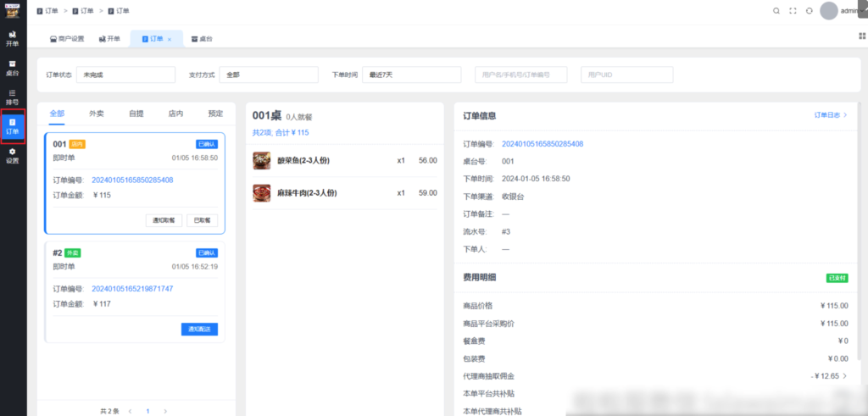Expand the 代理商抽取佣金 chevron
This screenshot has height=416, width=868.
point(845,376)
